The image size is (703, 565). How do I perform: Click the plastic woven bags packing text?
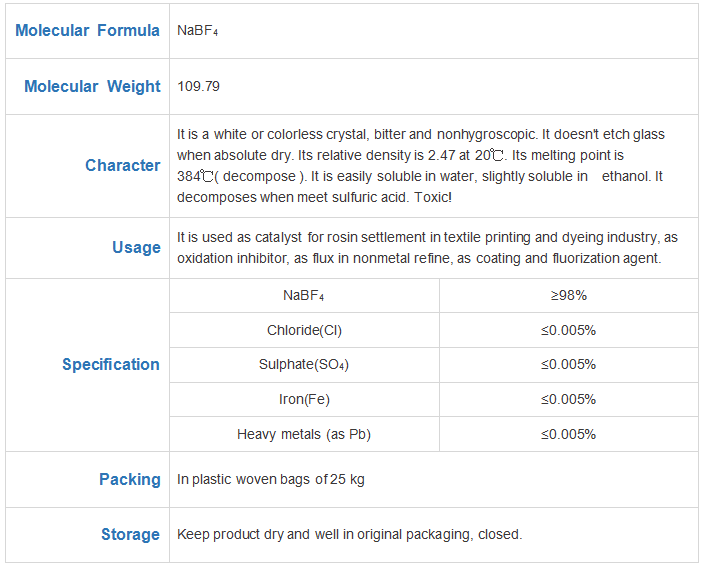(271, 479)
